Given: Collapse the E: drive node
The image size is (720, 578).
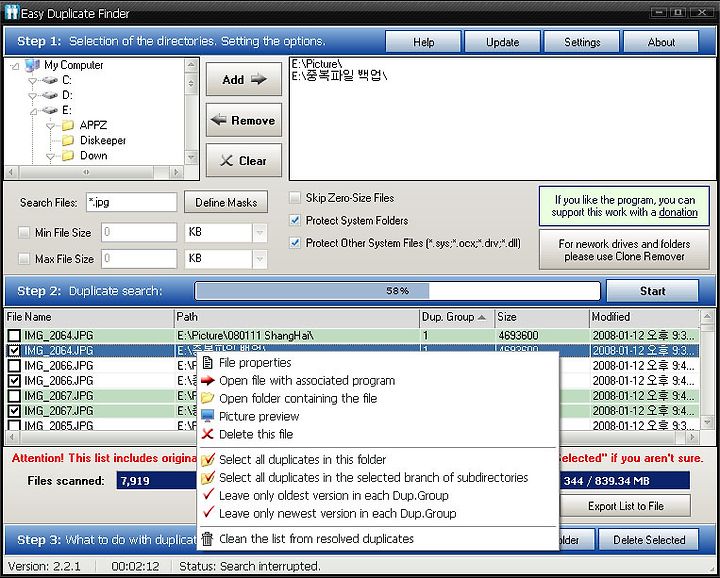Looking at the screenshot, I should (x=33, y=112).
